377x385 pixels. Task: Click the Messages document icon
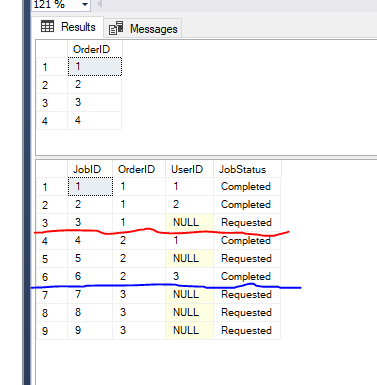click(x=116, y=28)
